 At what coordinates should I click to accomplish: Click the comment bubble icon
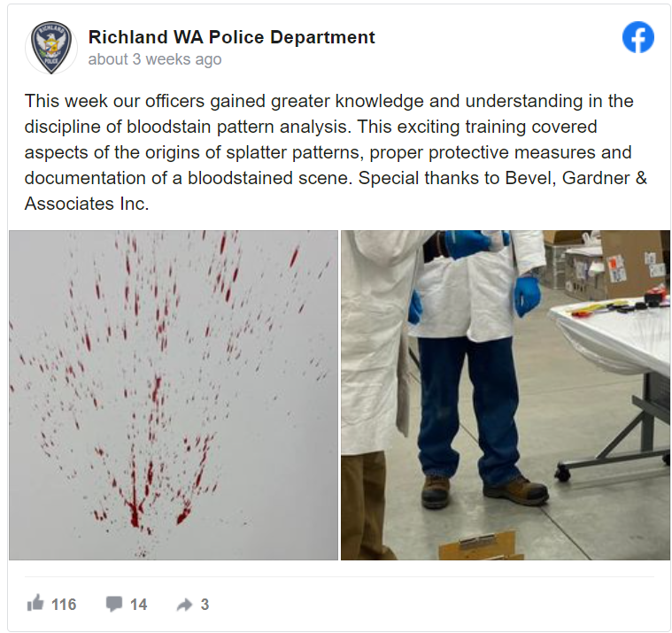click(114, 604)
